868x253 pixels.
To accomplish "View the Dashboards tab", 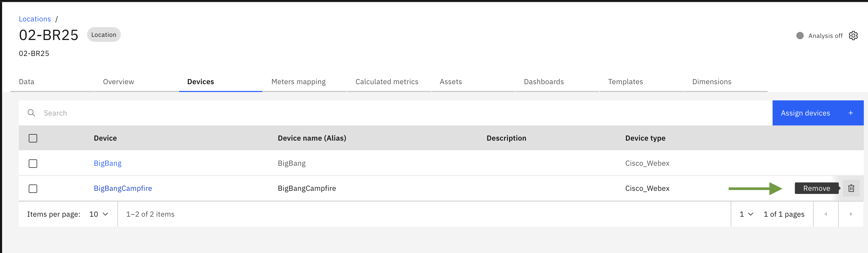I will coord(557,82).
